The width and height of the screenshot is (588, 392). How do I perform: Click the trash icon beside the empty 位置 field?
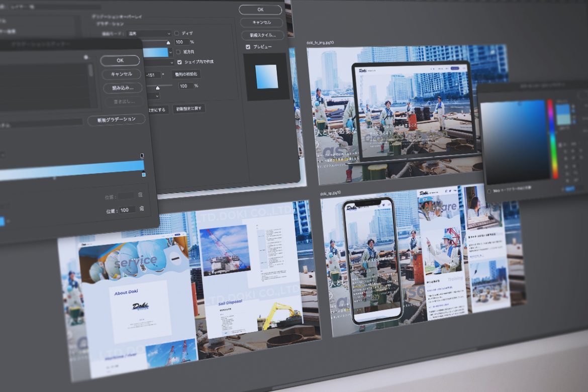coord(140,194)
